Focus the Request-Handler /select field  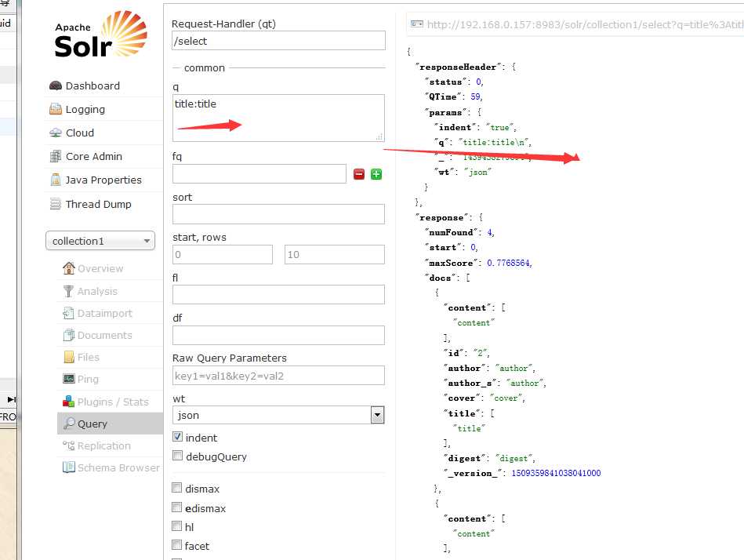(278, 41)
